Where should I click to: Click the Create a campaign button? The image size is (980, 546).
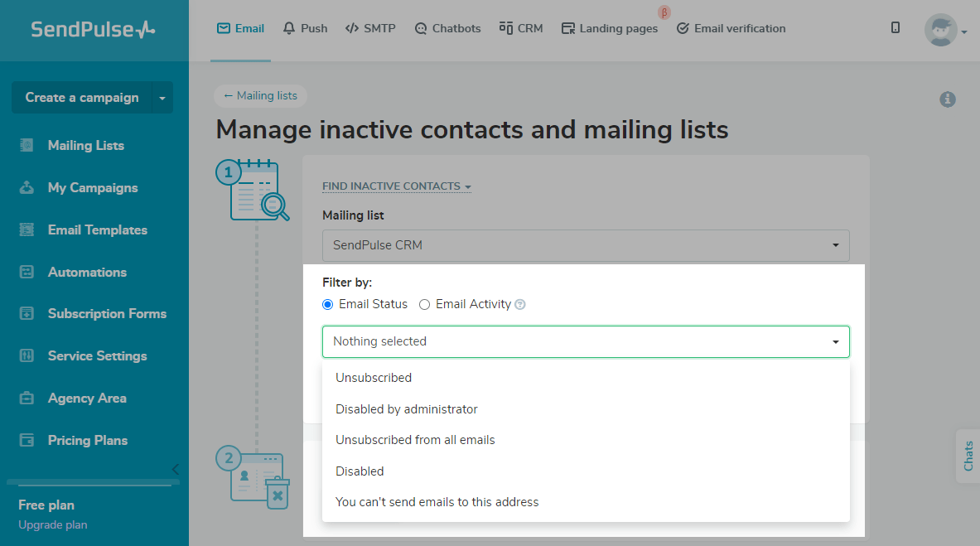point(81,98)
